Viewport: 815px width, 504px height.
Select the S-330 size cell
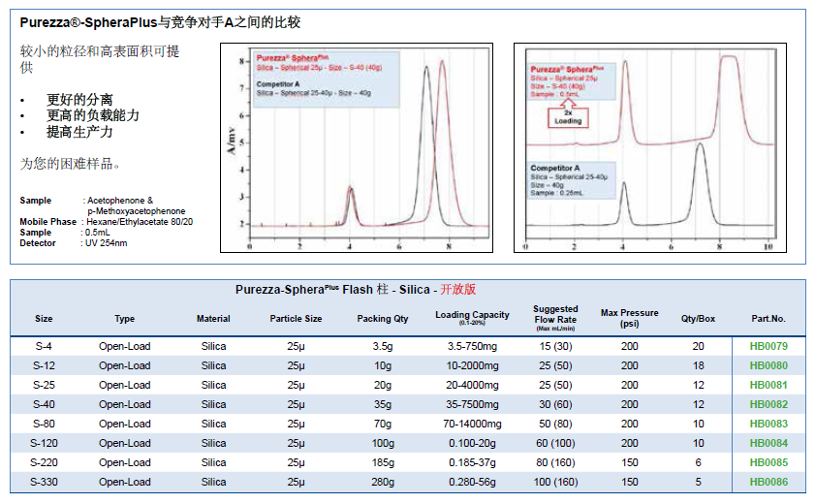[44, 482]
